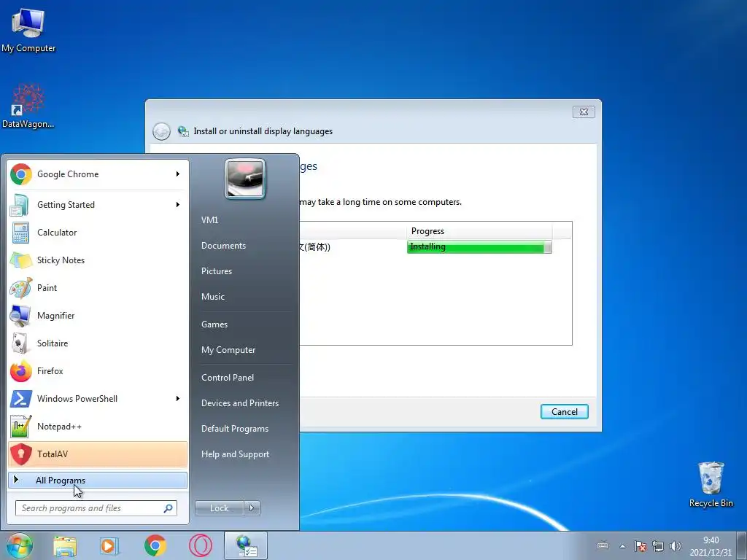Click the Progress column header
Image resolution: width=747 pixels, height=560 pixels.
coord(479,231)
